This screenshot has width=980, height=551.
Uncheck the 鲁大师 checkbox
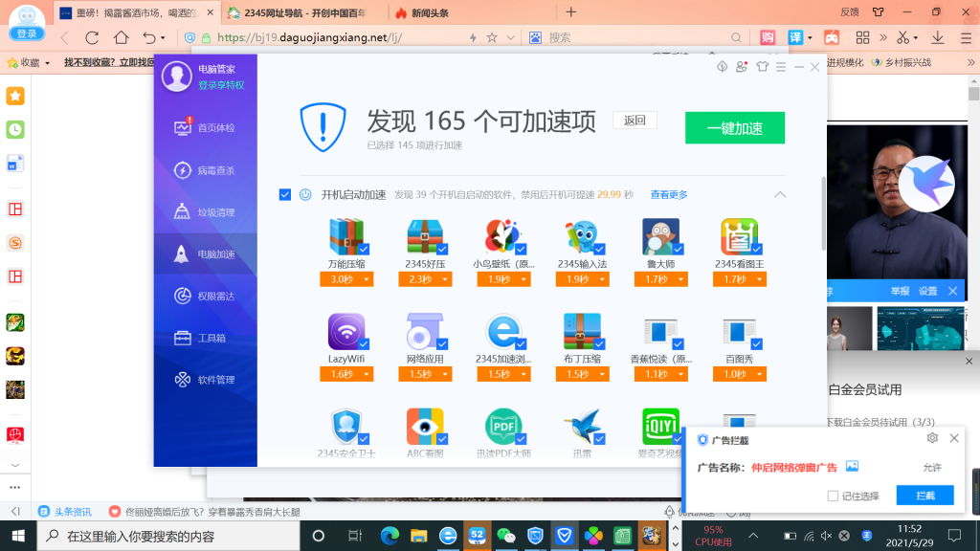pyautogui.click(x=679, y=250)
